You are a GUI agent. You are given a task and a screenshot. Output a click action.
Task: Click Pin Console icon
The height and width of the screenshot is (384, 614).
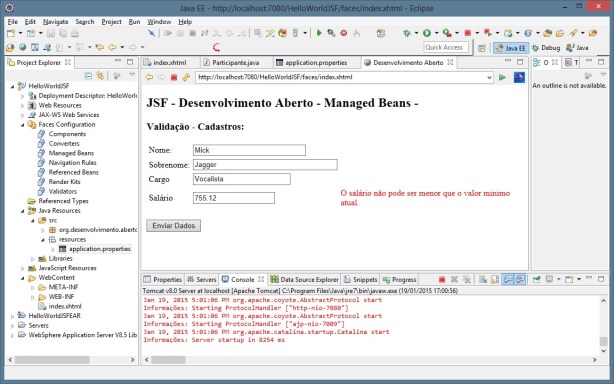[536, 279]
